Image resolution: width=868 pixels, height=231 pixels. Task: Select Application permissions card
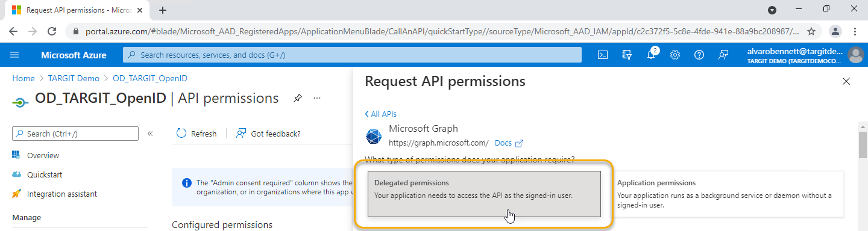pyautogui.click(x=728, y=193)
